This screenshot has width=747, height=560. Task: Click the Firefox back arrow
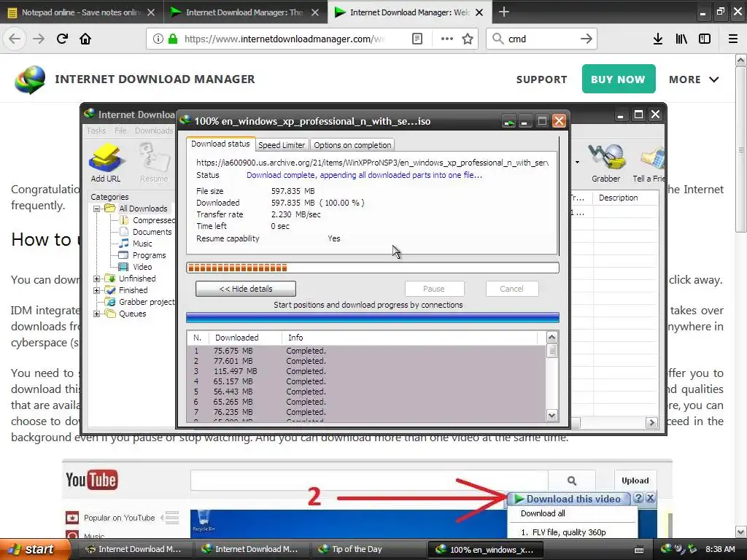[x=15, y=39]
